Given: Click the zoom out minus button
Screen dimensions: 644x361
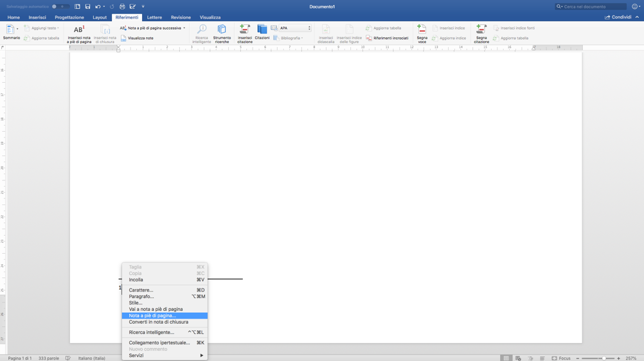Looking at the screenshot, I should 577,358.
